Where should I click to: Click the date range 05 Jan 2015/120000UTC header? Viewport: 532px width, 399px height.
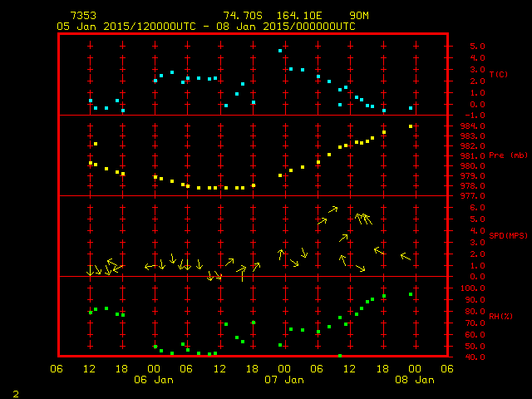126,27
